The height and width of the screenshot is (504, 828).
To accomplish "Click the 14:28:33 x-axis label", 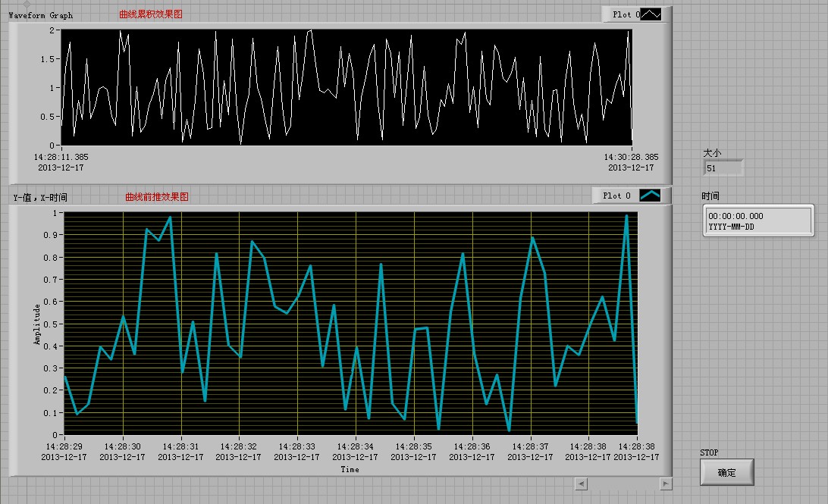I will (x=296, y=446).
